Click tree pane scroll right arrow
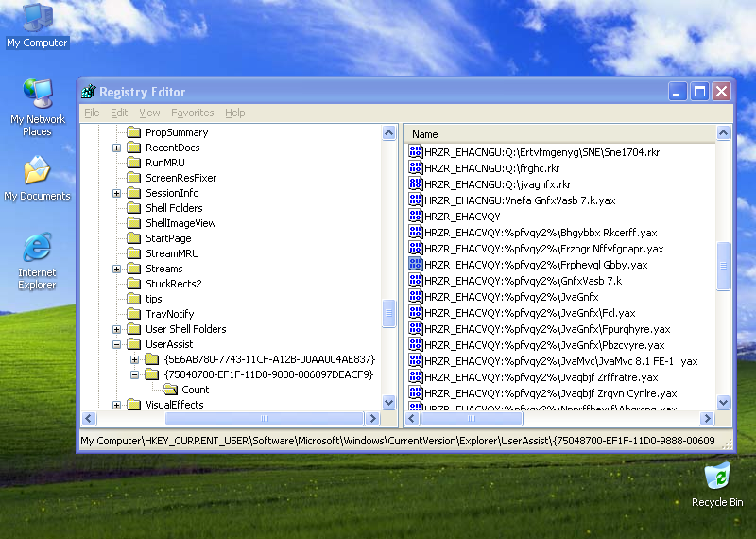 372,418
